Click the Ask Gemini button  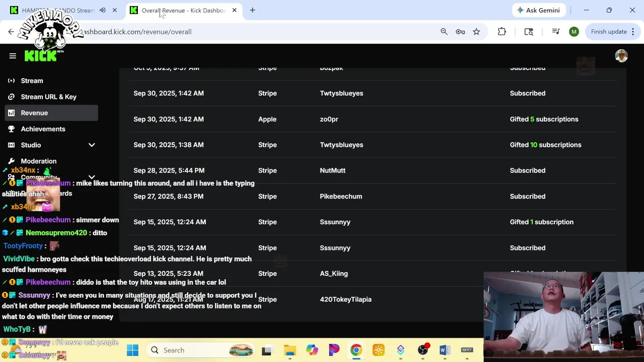[x=539, y=10]
